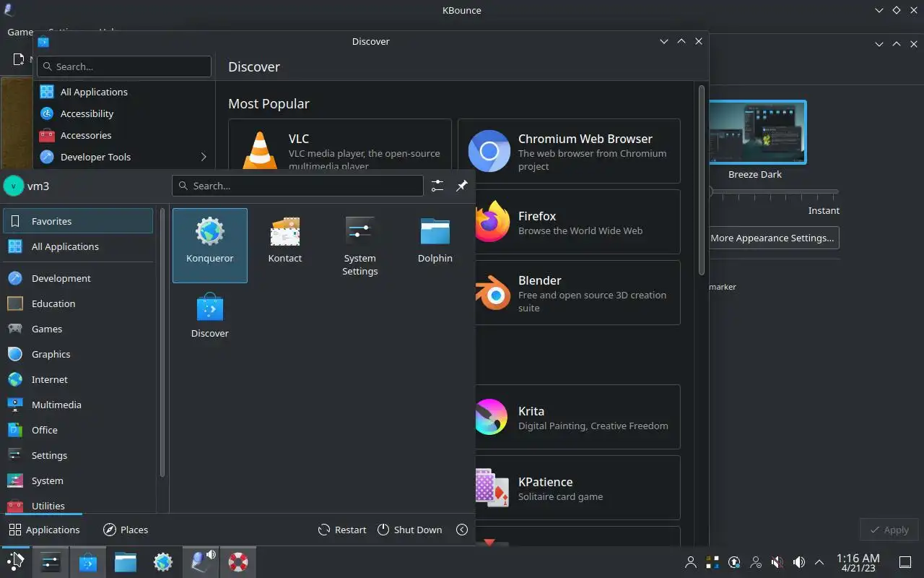
Task: Open System Settings from Favorites grid
Action: [x=360, y=246]
